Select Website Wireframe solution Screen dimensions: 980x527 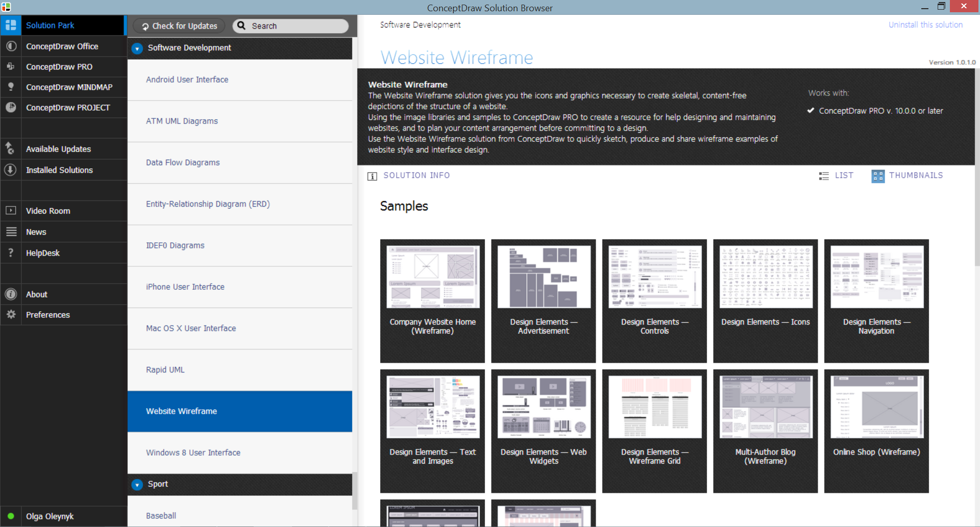click(240, 411)
